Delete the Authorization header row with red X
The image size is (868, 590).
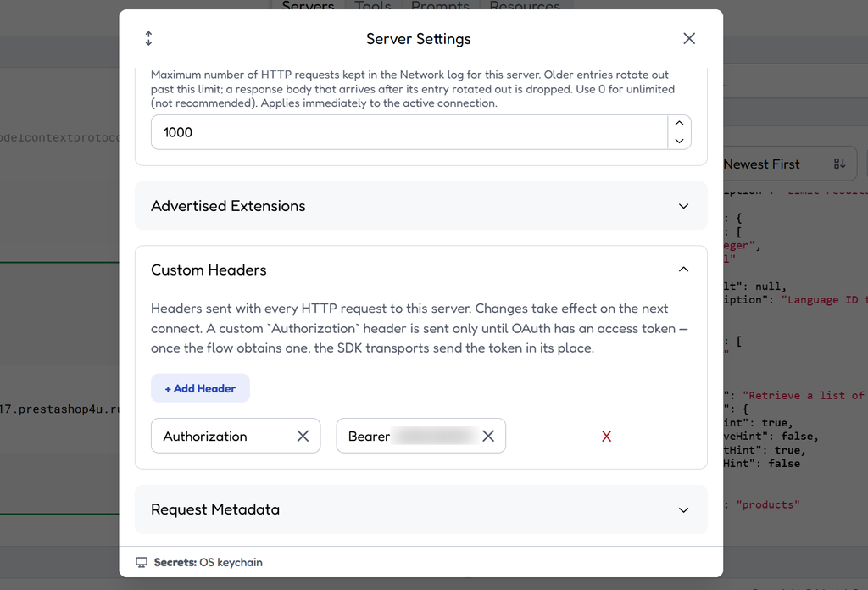pyautogui.click(x=606, y=437)
